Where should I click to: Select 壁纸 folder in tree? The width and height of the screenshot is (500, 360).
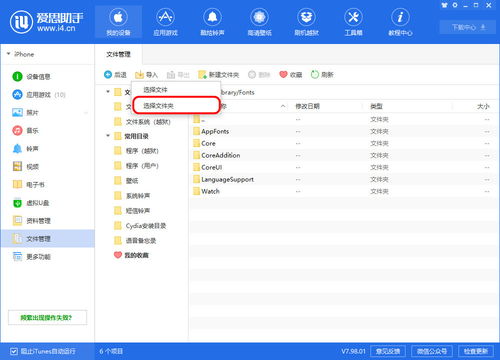(126, 181)
